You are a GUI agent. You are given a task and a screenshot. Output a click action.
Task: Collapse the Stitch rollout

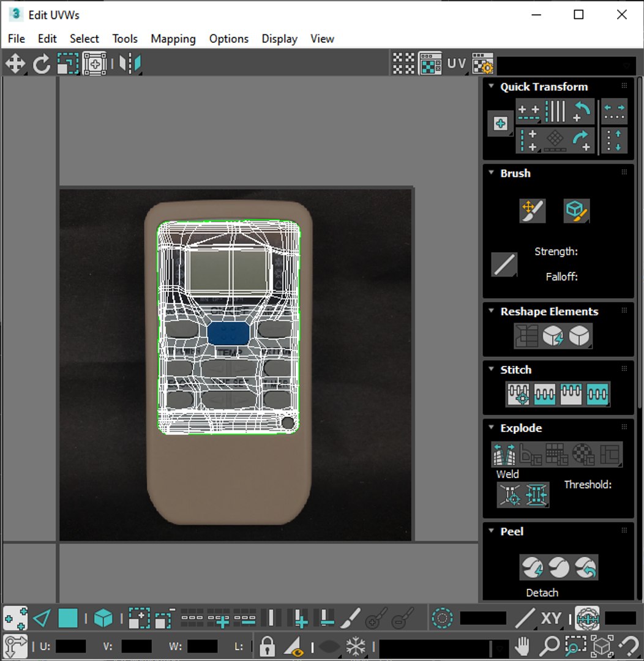coord(491,369)
